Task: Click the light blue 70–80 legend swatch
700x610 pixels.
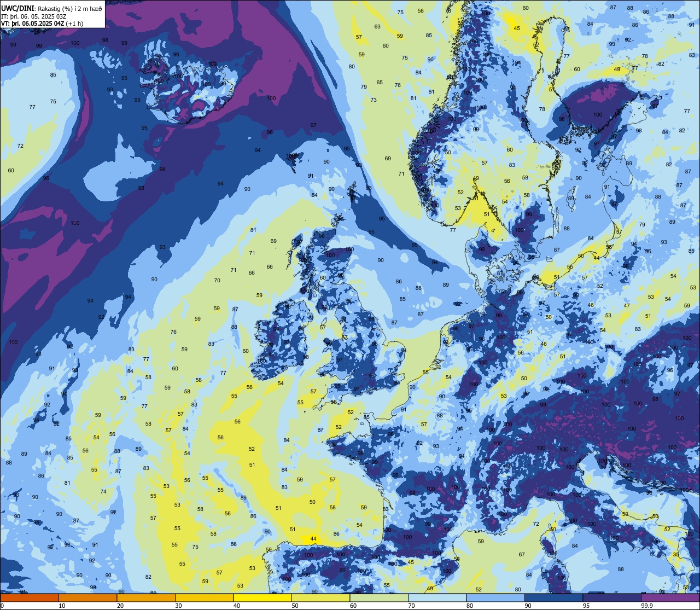Action: click(x=437, y=598)
